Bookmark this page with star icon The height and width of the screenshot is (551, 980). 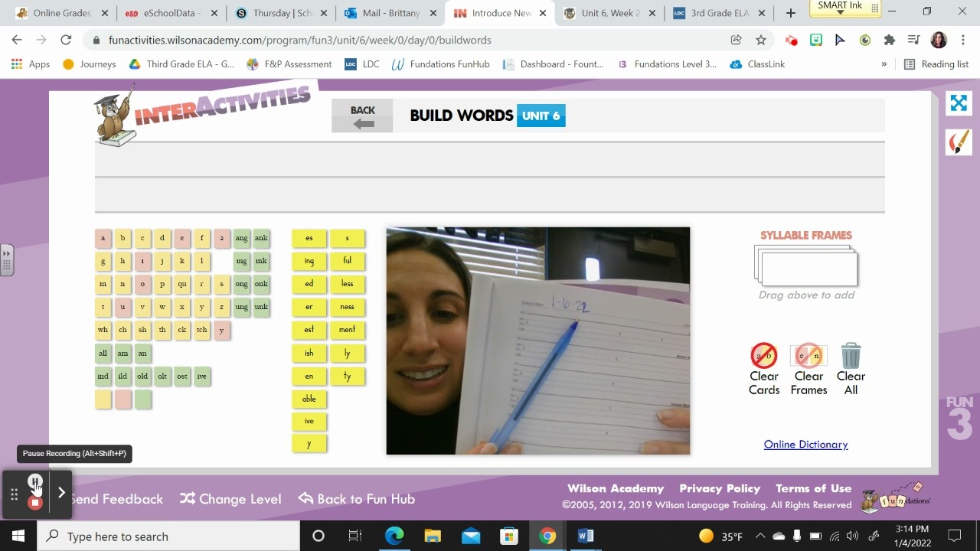pyautogui.click(x=760, y=40)
